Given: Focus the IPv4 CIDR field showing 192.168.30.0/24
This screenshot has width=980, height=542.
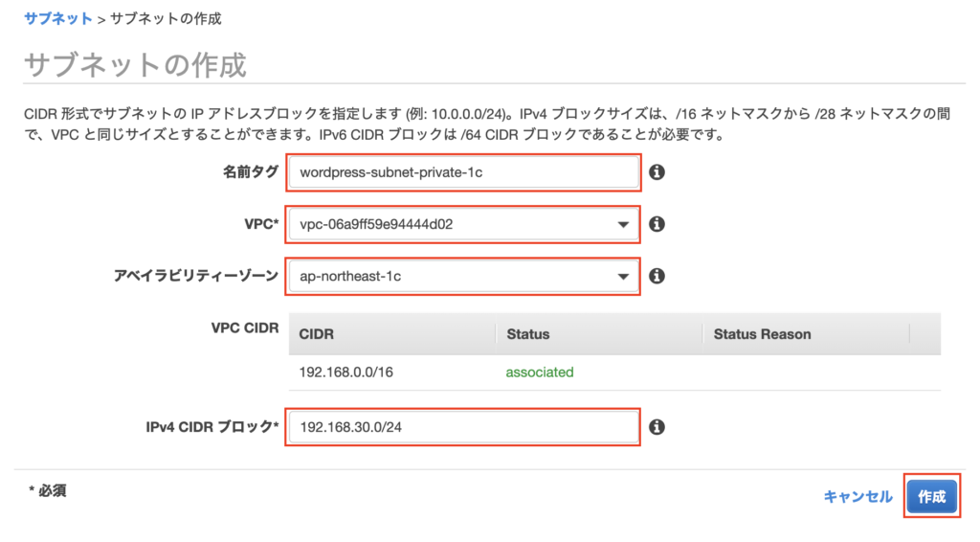Looking at the screenshot, I should point(463,428).
